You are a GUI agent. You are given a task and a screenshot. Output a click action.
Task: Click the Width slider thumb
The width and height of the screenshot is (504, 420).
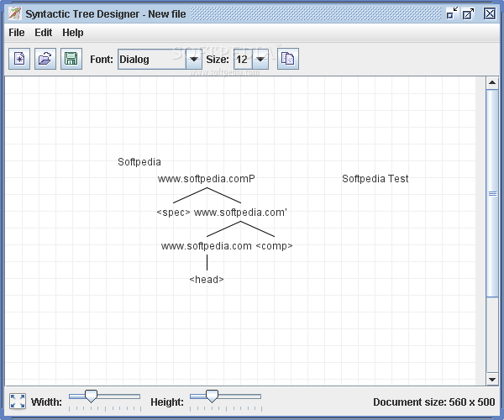click(x=91, y=396)
